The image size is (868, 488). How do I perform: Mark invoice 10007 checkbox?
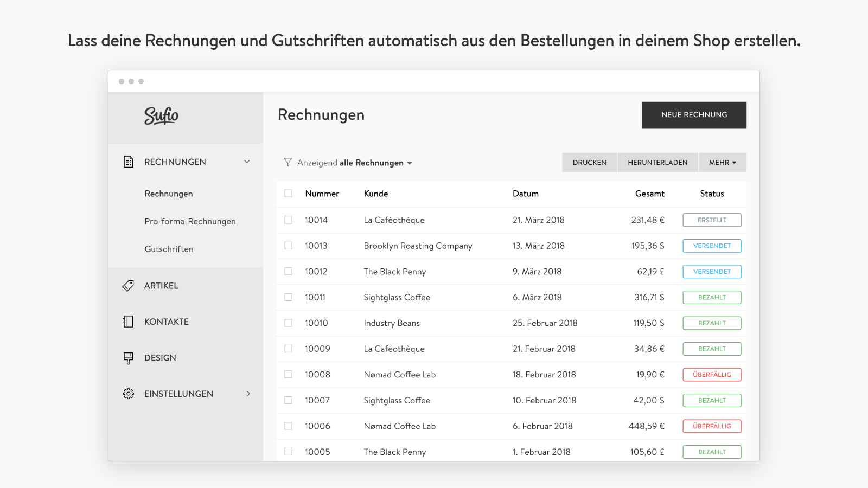tap(288, 400)
